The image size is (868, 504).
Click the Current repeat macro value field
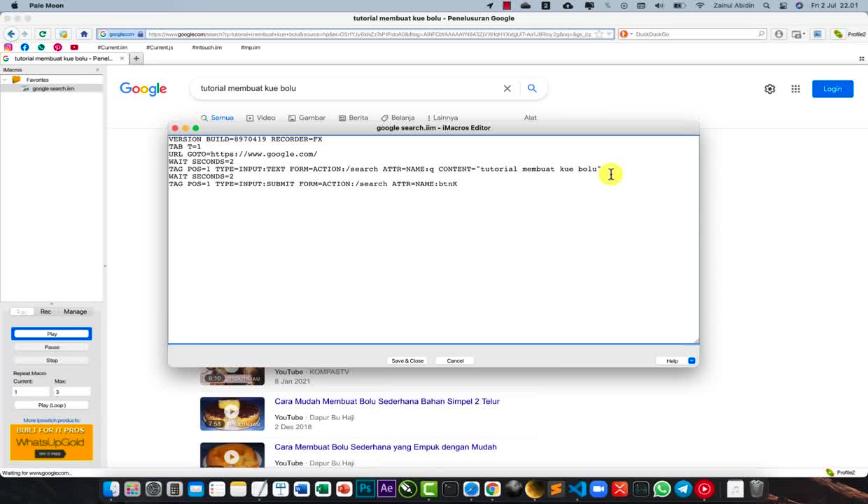31,392
